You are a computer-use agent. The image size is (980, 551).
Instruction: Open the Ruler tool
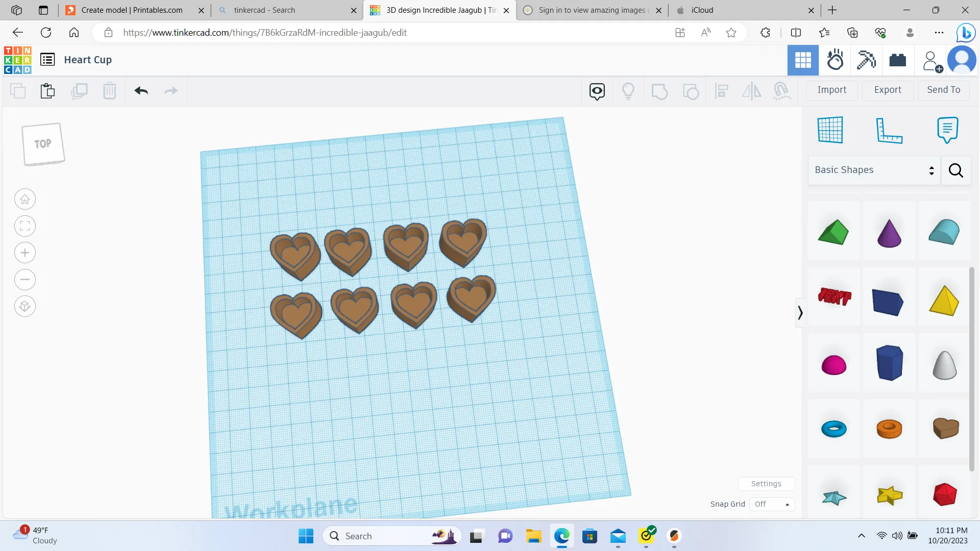[x=889, y=130]
